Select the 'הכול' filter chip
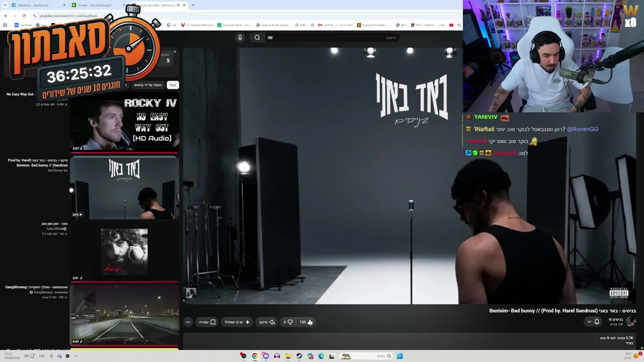644x362 pixels. [x=173, y=85]
